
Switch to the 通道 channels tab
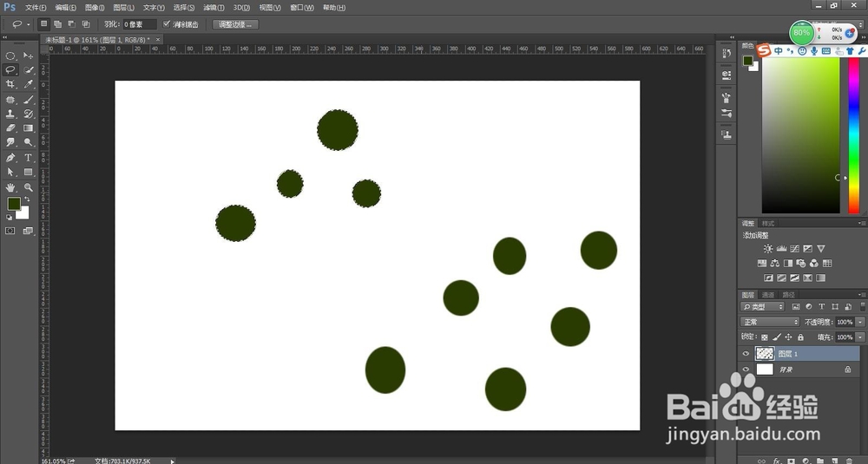(x=768, y=295)
